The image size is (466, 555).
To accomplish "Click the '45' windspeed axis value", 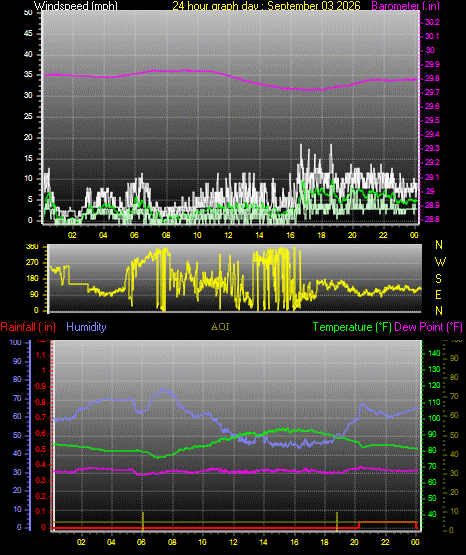I will pyautogui.click(x=28, y=33).
